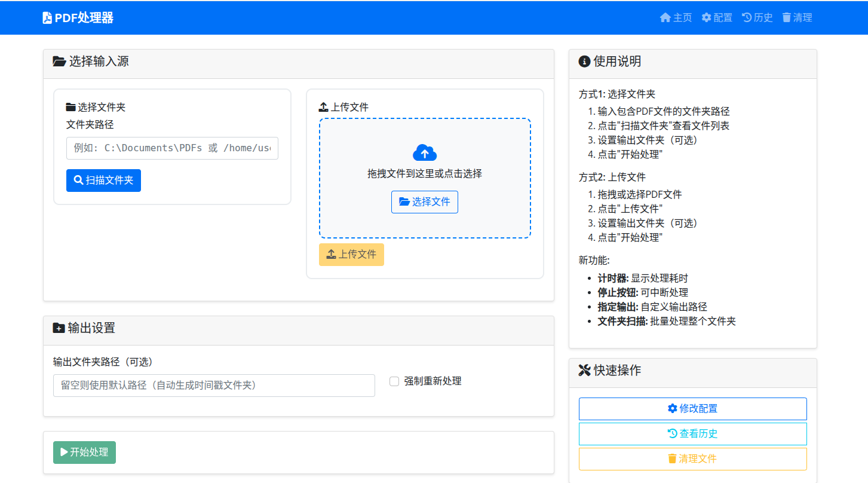
Task: Click the upload tray icon beside 上传文件 heading
Action: [x=324, y=108]
